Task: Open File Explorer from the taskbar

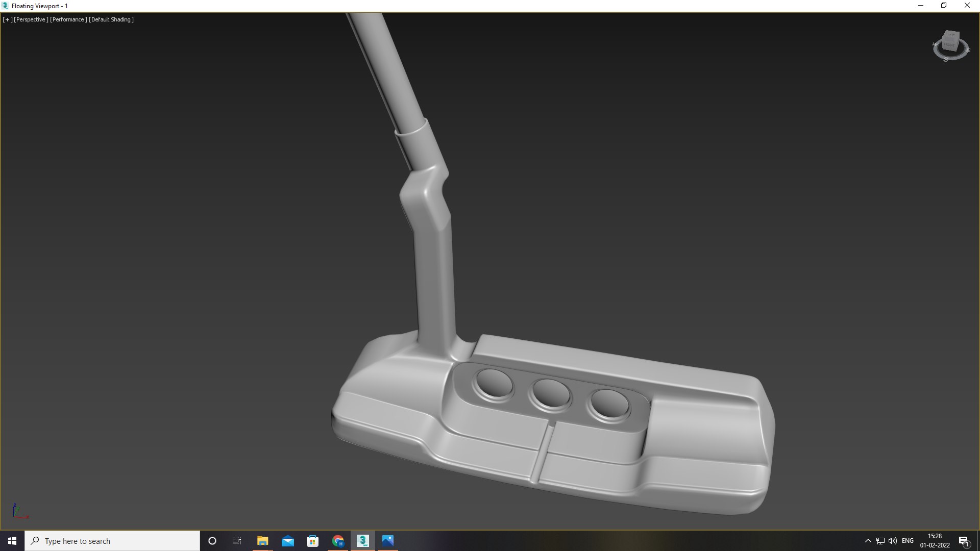Action: (262, 541)
